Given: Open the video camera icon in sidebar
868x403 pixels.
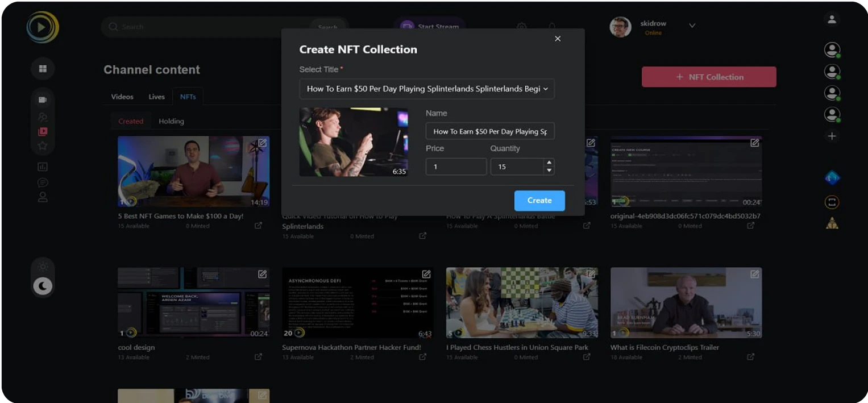Looking at the screenshot, I should (43, 99).
